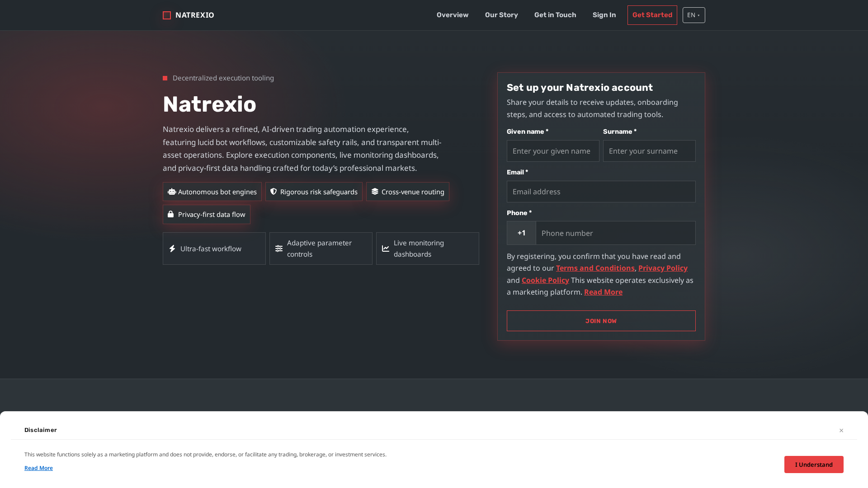
Task: Click the shield icon on Rigorous risk safeguards
Action: click(x=274, y=192)
